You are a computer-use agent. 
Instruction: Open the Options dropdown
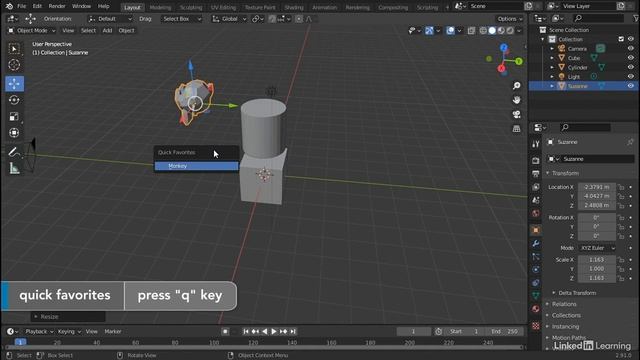(509, 19)
